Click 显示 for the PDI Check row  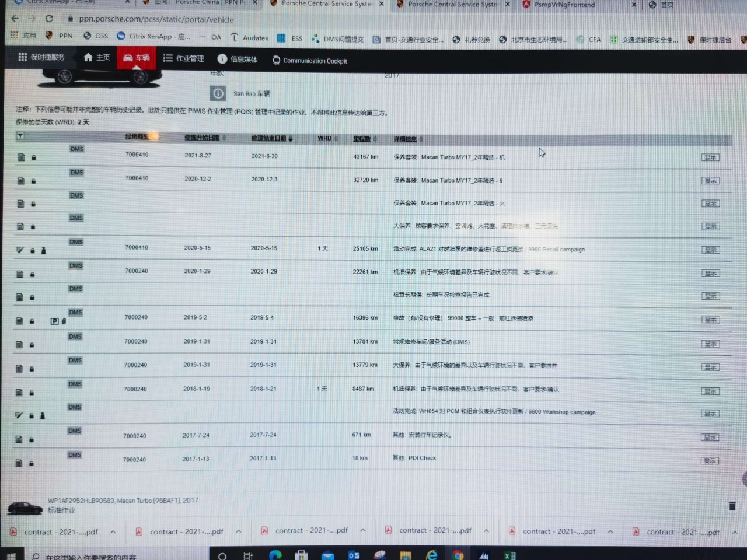(x=710, y=461)
